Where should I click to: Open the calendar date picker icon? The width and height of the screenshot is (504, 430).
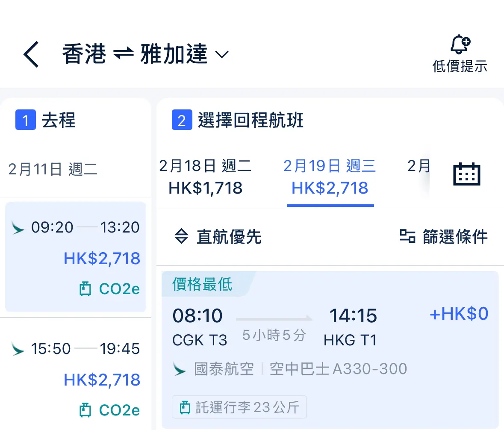[x=467, y=174]
